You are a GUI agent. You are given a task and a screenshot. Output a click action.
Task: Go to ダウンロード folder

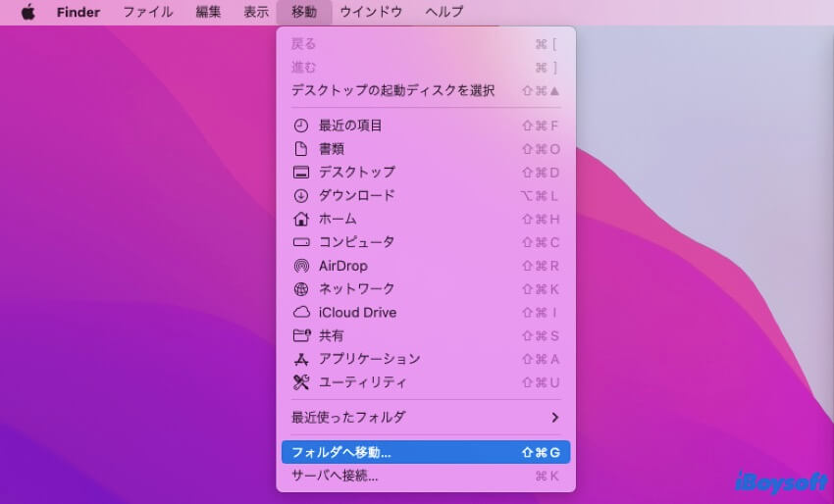(x=426, y=196)
